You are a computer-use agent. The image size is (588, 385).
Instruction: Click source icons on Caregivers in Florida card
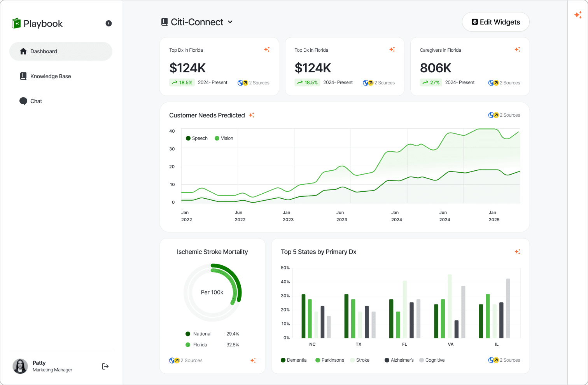coord(493,83)
